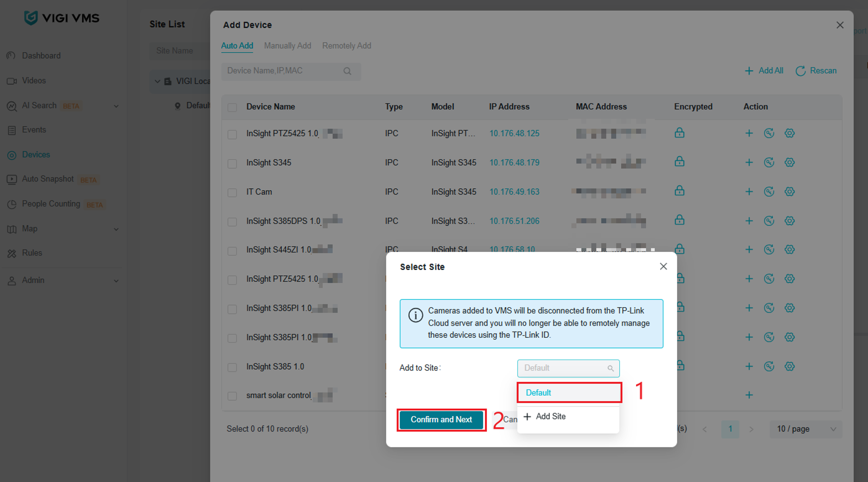This screenshot has width=868, height=482.
Task: Check the box for InSight S385 1.0
Action: 232,367
